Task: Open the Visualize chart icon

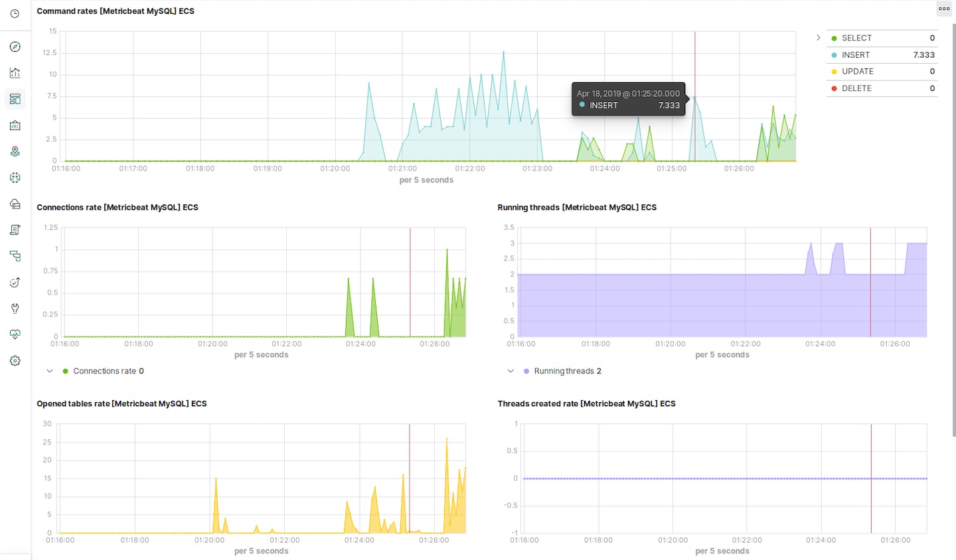Action: (x=15, y=73)
